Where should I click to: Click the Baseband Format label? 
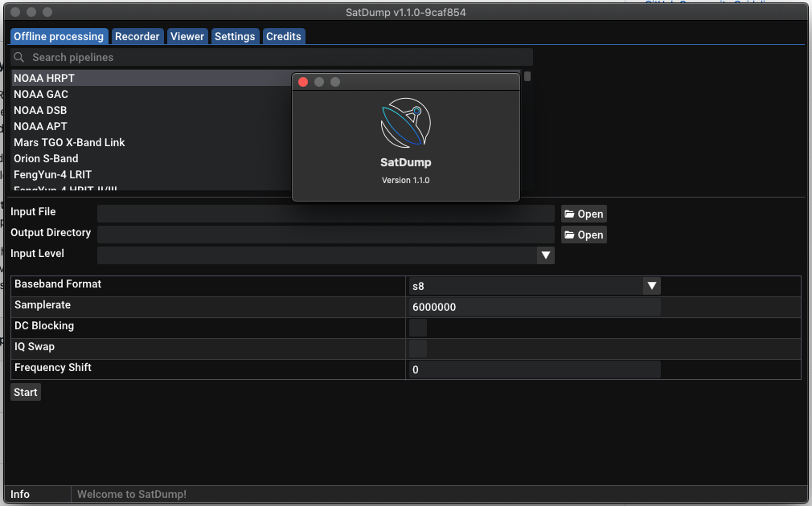[57, 284]
